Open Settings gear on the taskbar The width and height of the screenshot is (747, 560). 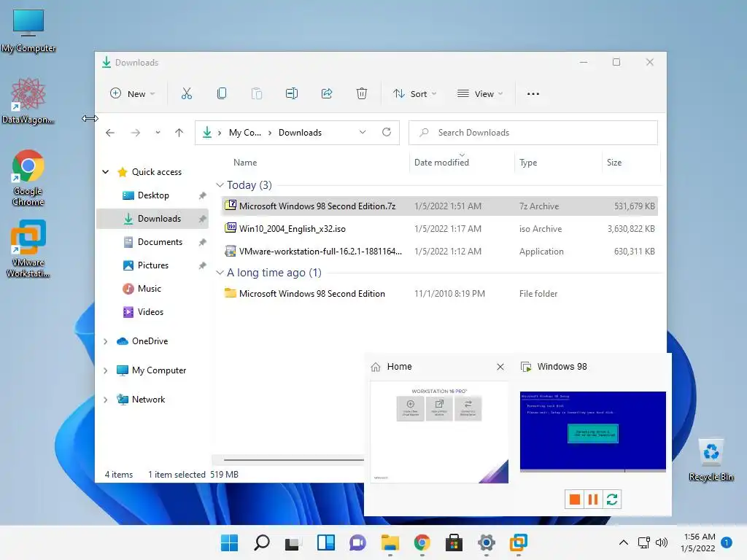pyautogui.click(x=486, y=542)
